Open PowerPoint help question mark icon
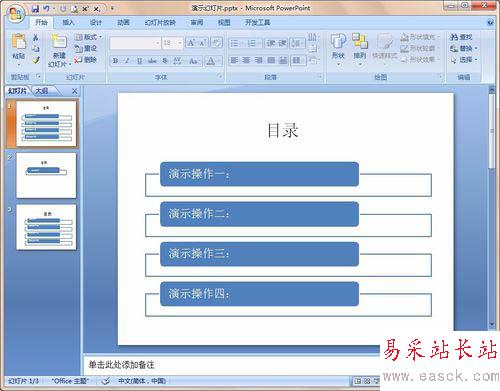Image resolution: width=500 pixels, height=391 pixels. tap(490, 22)
